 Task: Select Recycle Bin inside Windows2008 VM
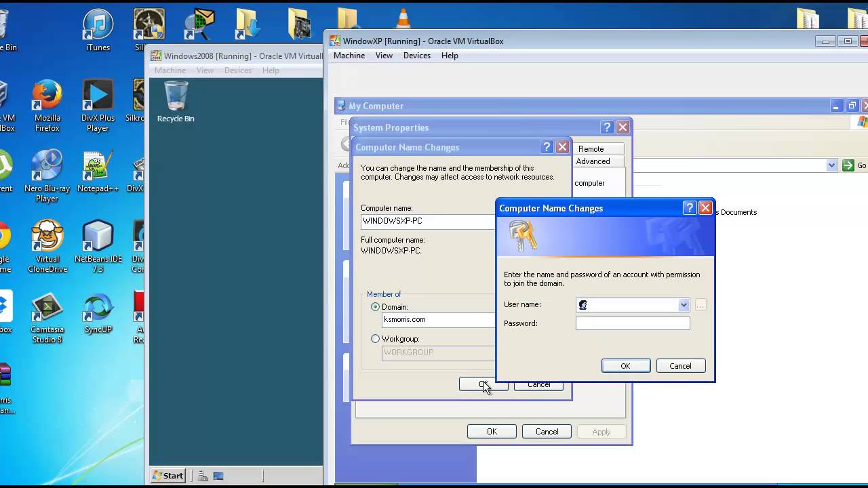(x=176, y=102)
